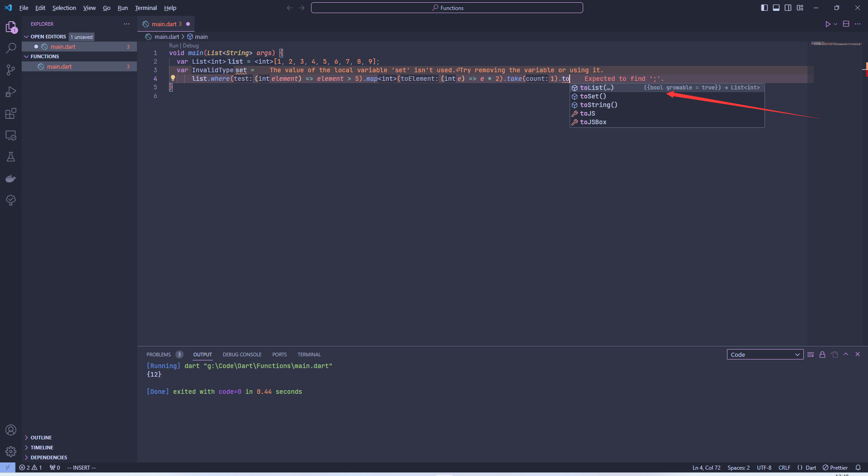This screenshot has width=868, height=476.
Task: Open the Source Control view
Action: click(x=11, y=70)
